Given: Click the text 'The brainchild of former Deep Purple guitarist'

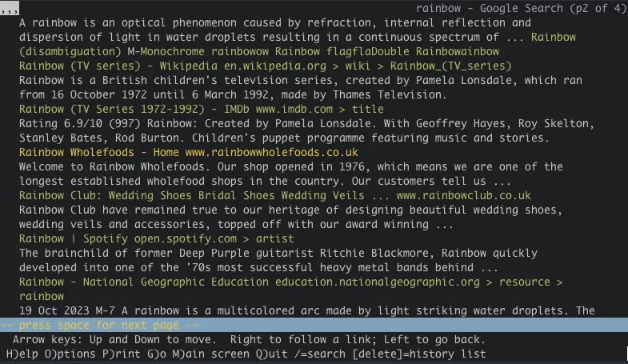Looking at the screenshot, I should click(x=166, y=254).
